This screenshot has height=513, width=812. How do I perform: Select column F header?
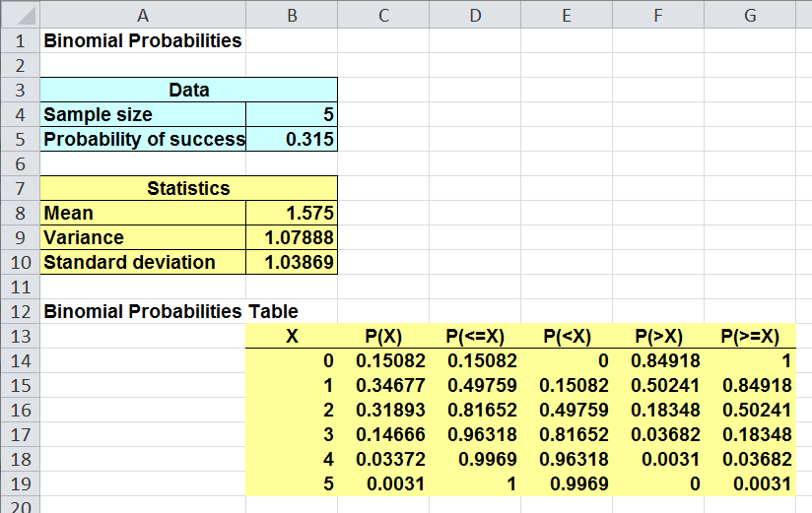coord(658,15)
